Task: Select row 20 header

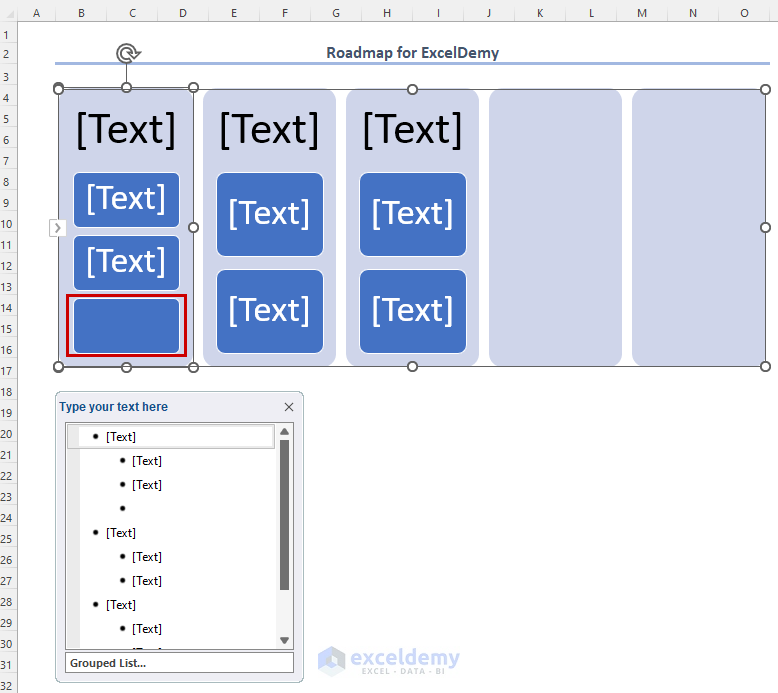Action: point(7,434)
